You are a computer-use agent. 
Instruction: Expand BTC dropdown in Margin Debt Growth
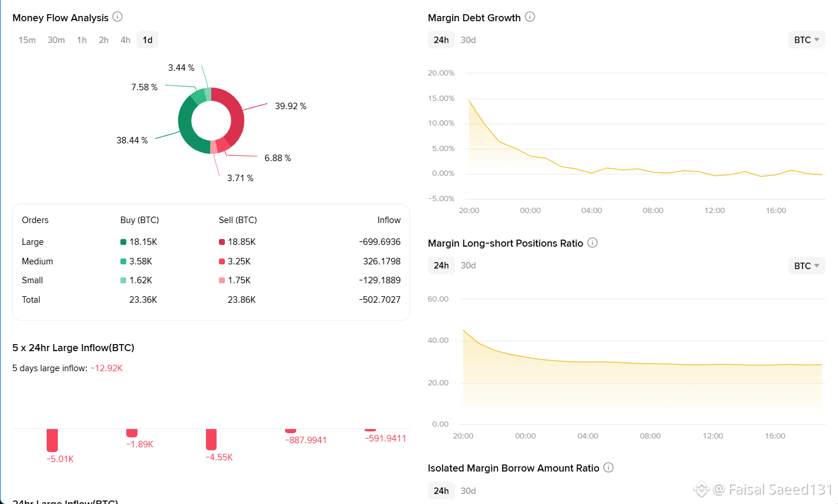click(x=807, y=40)
